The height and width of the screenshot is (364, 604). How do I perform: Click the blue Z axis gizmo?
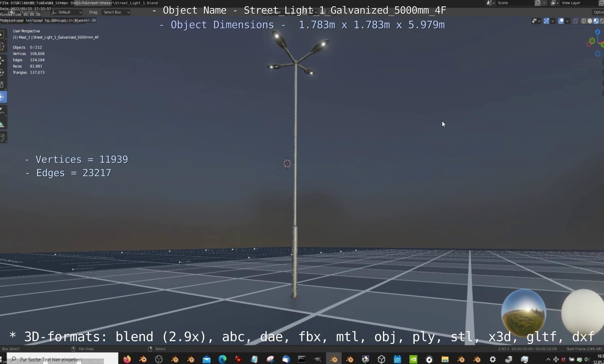point(598,32)
